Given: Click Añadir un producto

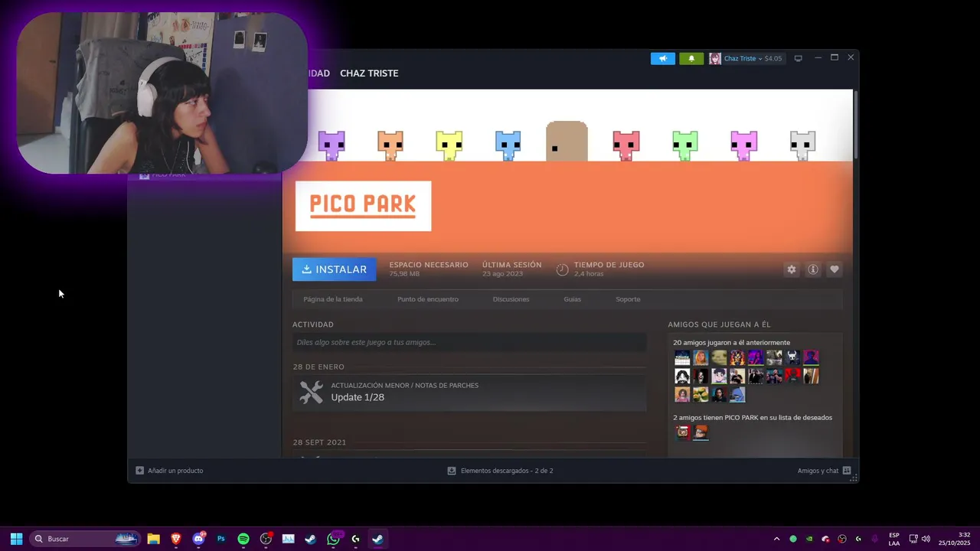Looking at the screenshot, I should pos(175,471).
